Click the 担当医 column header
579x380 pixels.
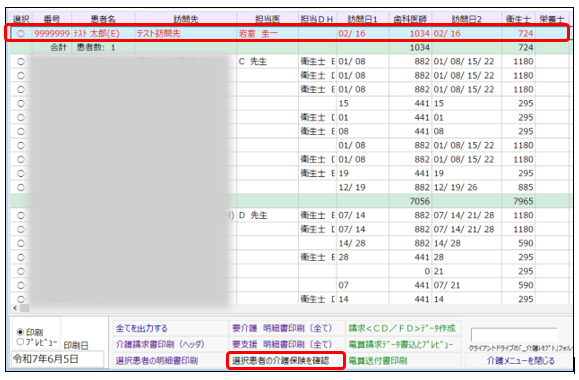tap(268, 19)
